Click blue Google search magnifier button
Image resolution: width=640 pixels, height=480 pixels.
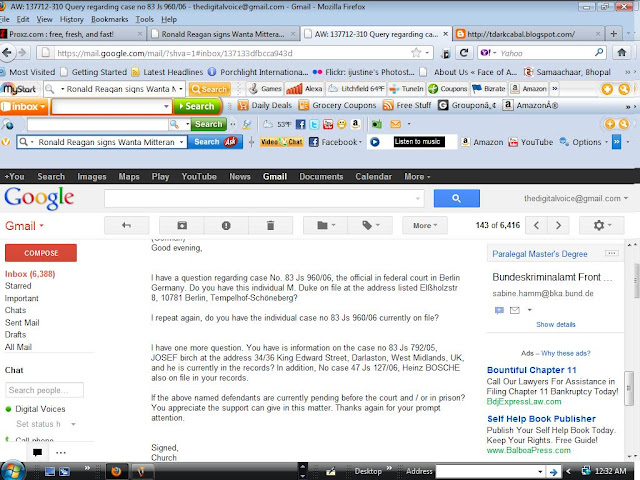click(x=456, y=198)
